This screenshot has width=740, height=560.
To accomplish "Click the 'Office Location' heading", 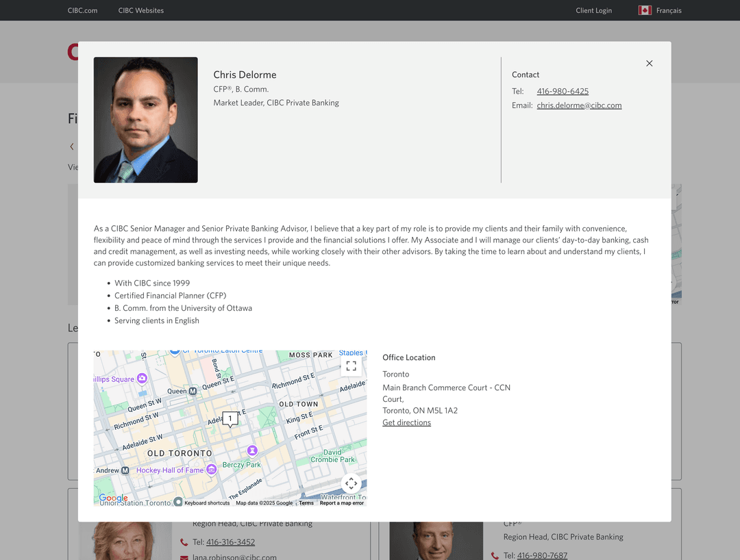I will [x=408, y=358].
